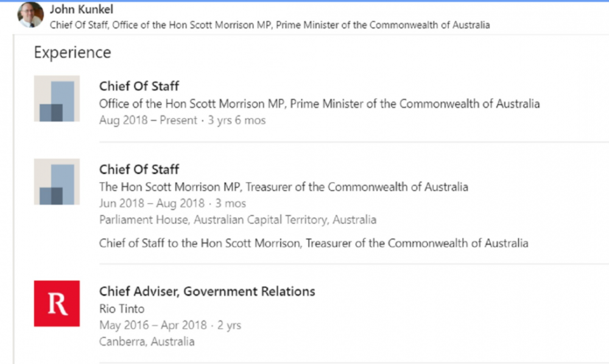
Task: Click the Treasurer role description paragraph
Action: (314, 243)
